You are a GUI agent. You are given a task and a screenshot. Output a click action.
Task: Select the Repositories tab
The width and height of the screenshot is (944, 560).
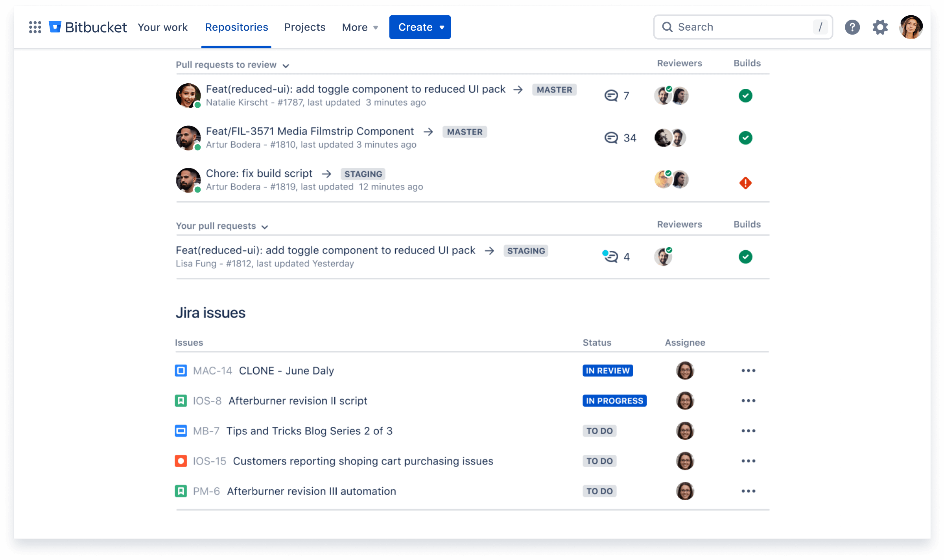point(237,28)
